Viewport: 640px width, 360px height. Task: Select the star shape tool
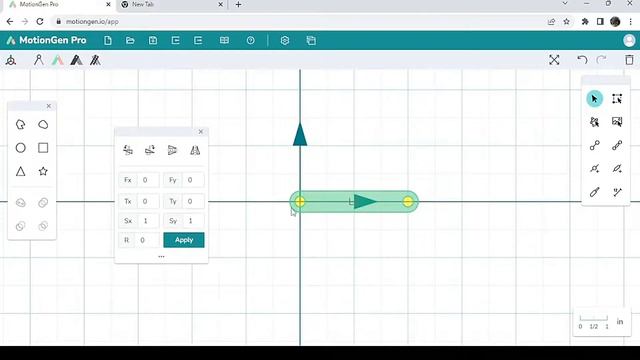click(43, 171)
